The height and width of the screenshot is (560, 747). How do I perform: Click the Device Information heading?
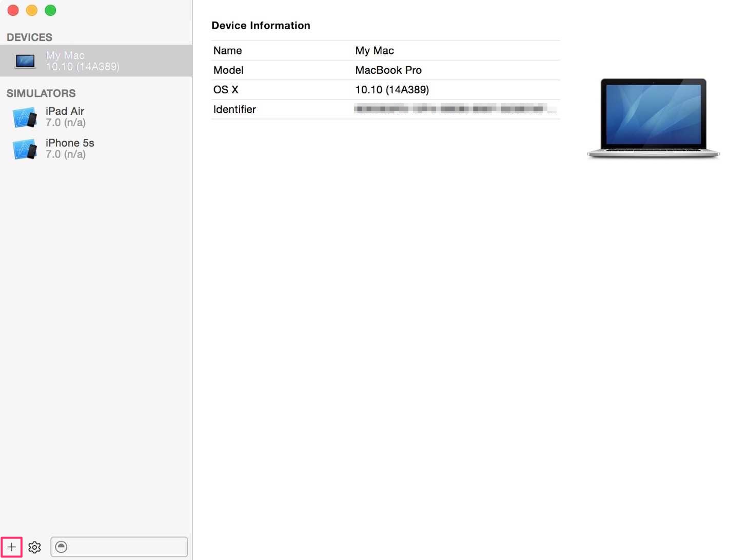(261, 26)
